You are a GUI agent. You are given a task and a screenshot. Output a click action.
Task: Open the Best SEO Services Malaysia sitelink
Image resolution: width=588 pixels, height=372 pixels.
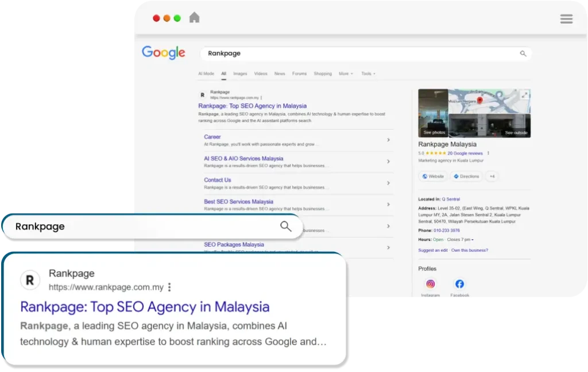click(238, 202)
